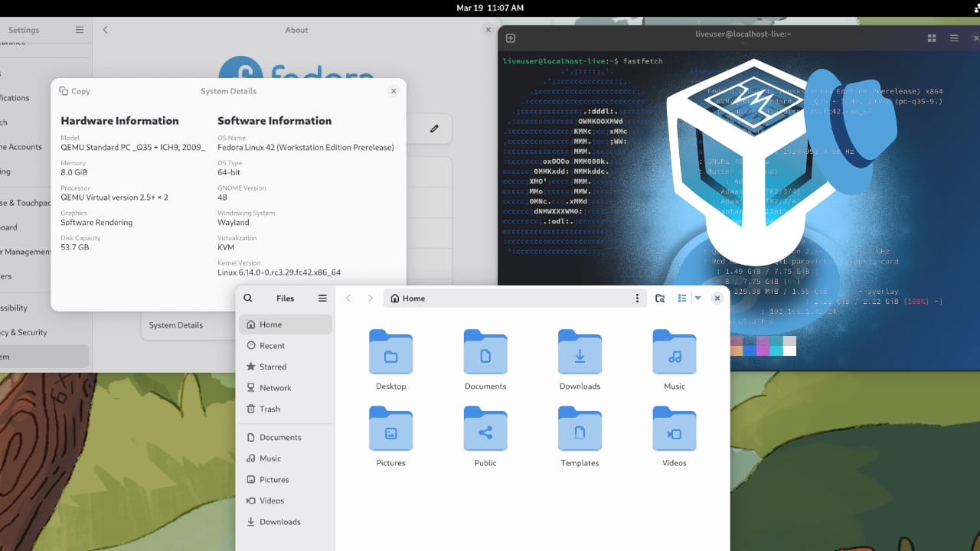
Task: Open the Trash in the sidebar
Action: coord(269,409)
